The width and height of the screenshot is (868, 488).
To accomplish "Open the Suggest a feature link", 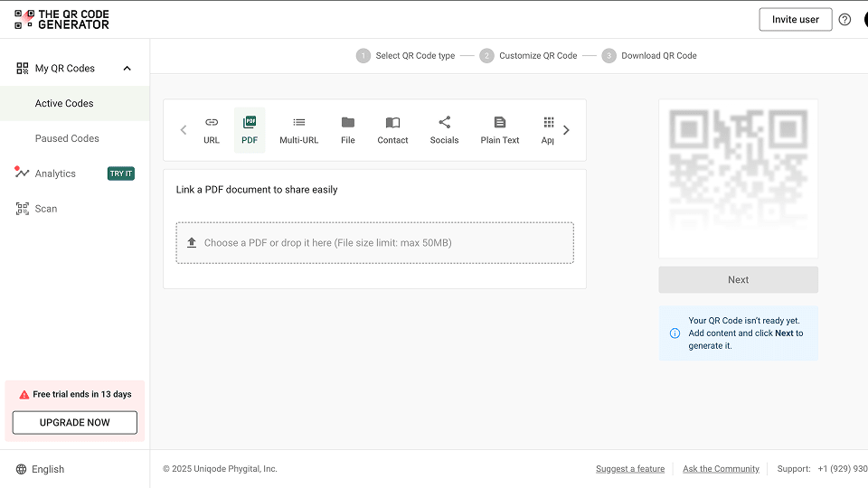I will [x=630, y=469].
